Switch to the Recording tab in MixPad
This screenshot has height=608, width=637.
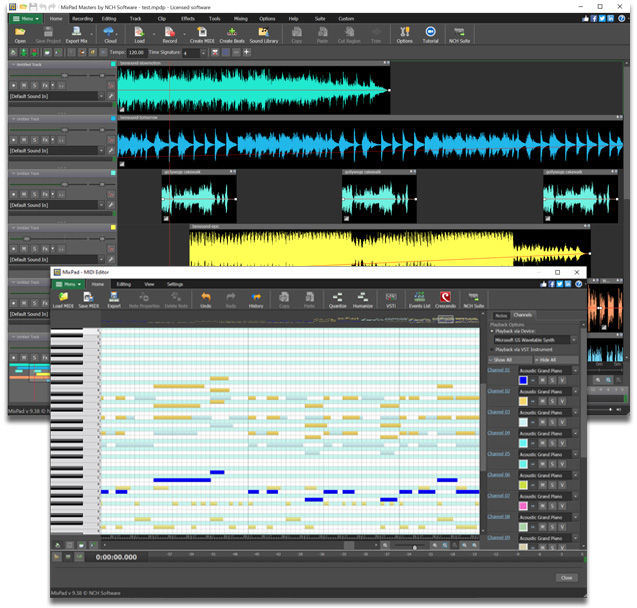point(82,19)
